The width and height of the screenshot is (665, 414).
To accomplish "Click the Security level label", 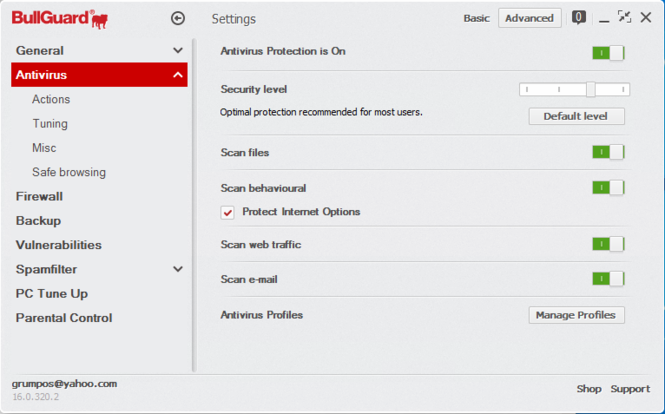I will click(254, 90).
